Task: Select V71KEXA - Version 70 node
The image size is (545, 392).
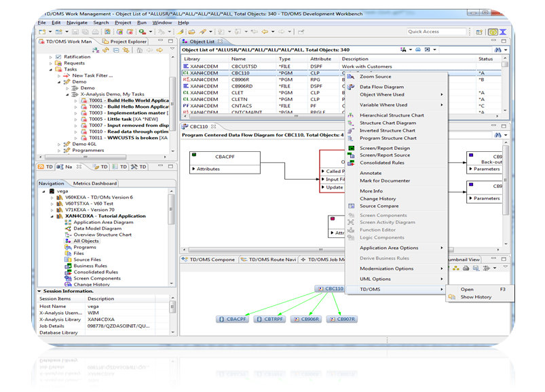Action: (x=90, y=210)
